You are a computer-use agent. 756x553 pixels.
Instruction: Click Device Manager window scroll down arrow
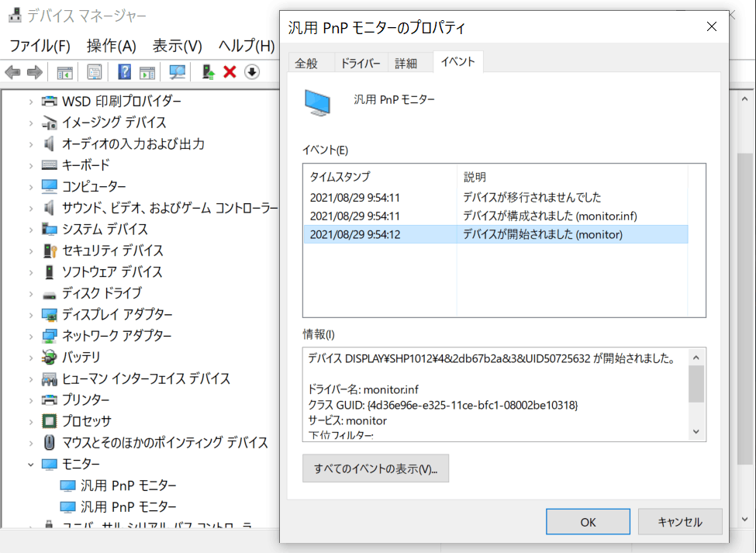[744, 519]
